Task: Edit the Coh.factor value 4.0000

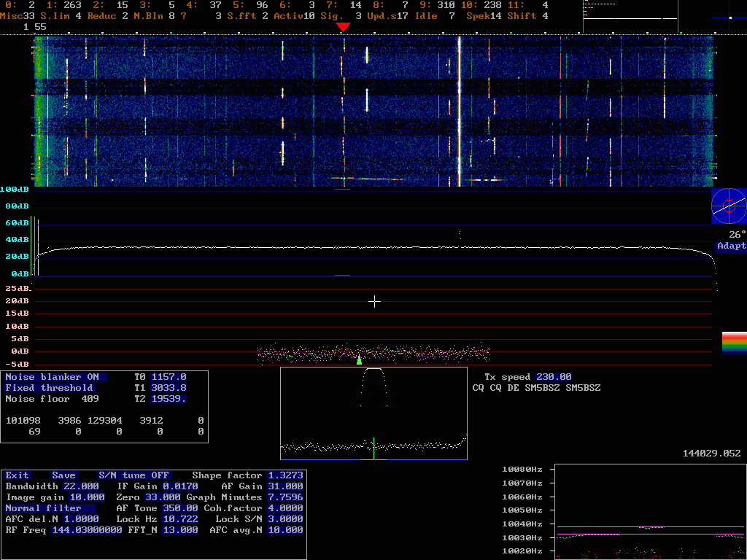Action: pyautogui.click(x=285, y=508)
